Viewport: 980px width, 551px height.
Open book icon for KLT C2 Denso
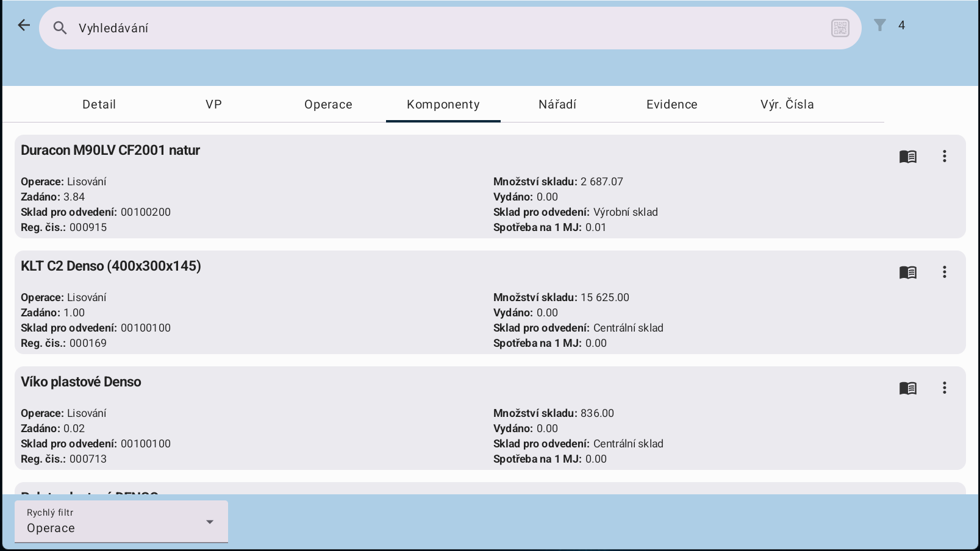[907, 272]
